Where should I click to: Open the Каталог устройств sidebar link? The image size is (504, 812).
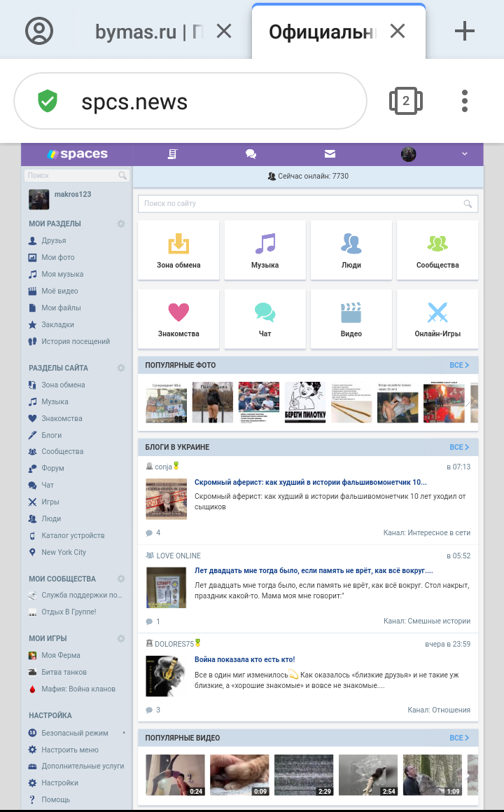click(73, 536)
